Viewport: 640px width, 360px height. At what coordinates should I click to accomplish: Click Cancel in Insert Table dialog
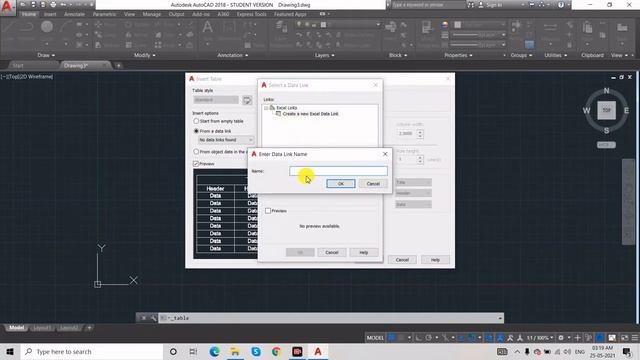coord(402,260)
